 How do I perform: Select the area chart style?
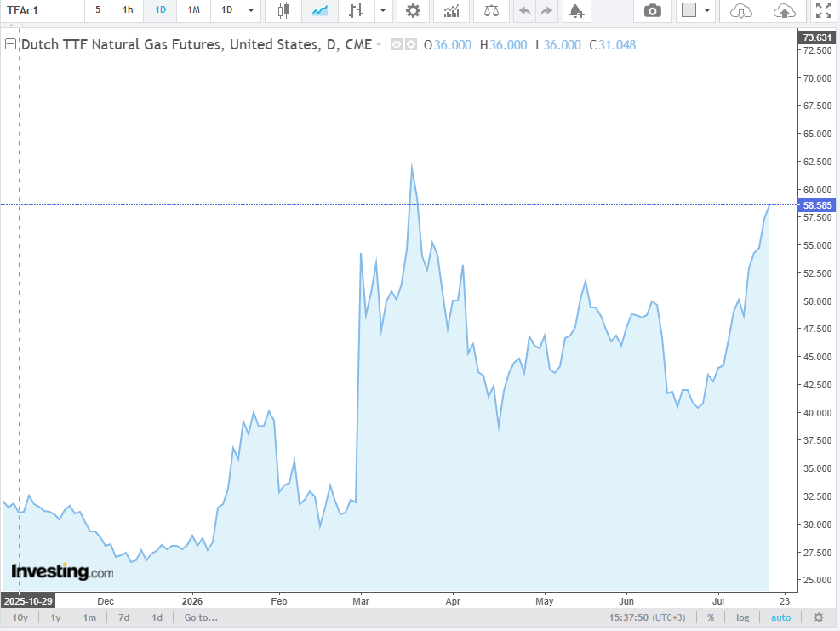tap(320, 11)
